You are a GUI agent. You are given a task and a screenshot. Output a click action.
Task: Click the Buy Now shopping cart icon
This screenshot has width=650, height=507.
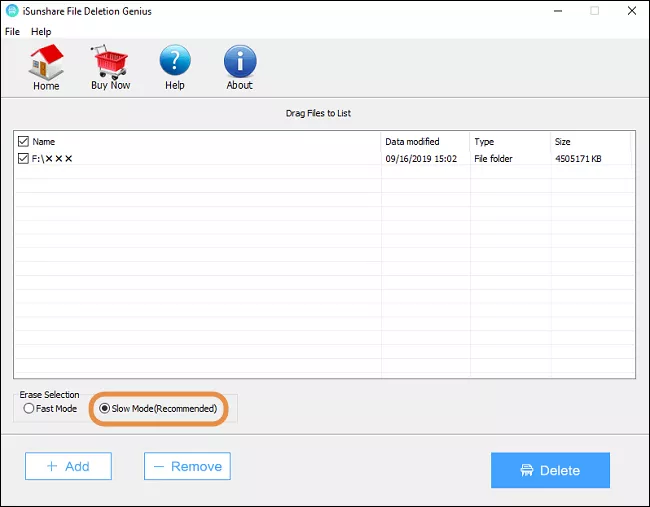coord(111,63)
